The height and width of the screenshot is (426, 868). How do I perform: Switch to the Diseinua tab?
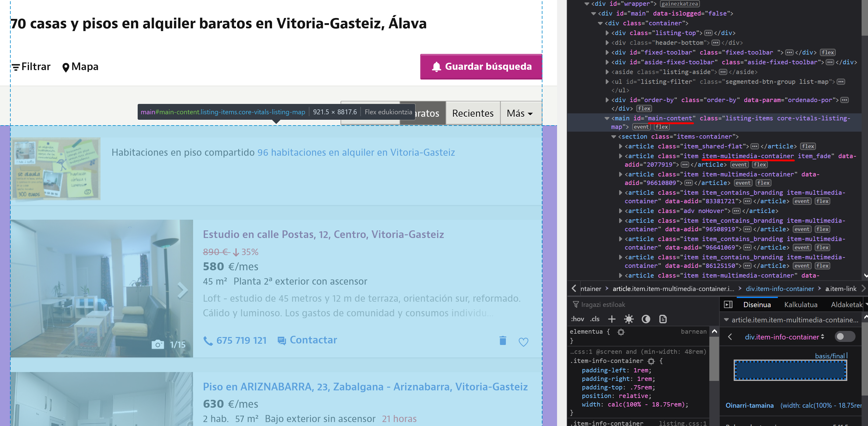pyautogui.click(x=757, y=305)
